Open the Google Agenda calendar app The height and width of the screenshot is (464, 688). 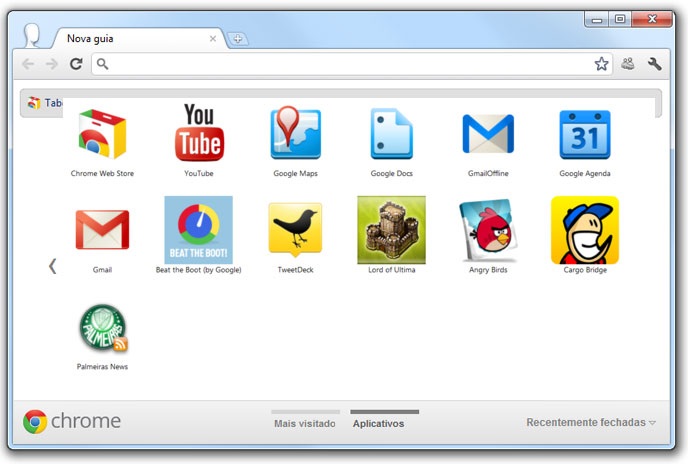[x=584, y=135]
